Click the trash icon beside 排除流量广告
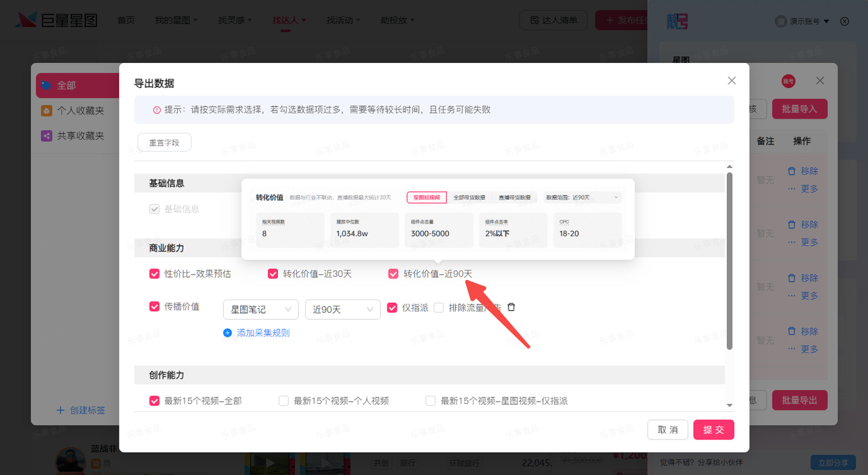Screen dimensions: 868x475 tap(511, 307)
